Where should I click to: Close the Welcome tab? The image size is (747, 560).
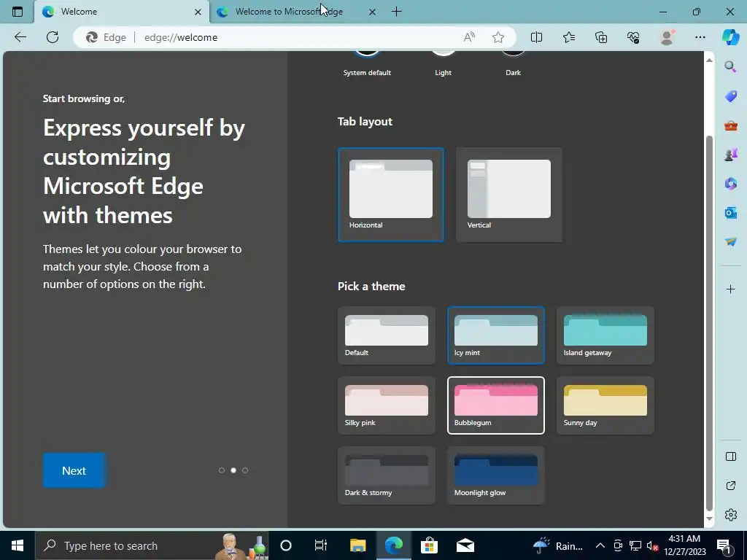click(x=198, y=12)
